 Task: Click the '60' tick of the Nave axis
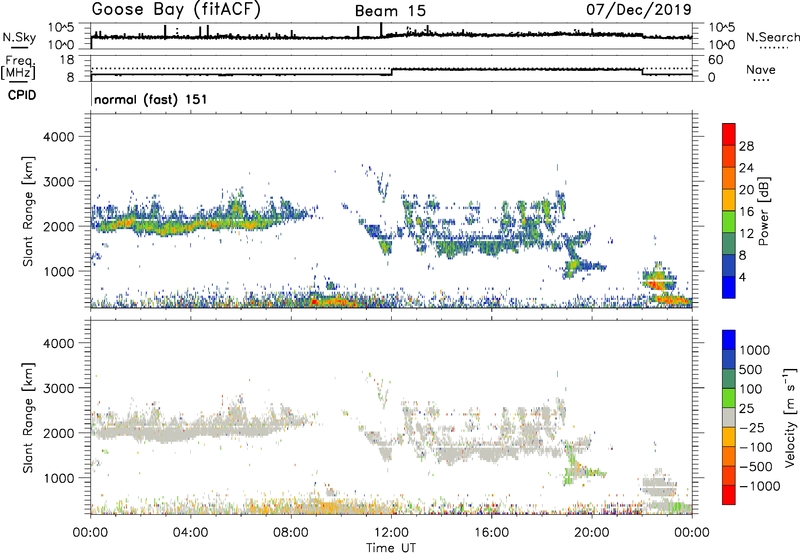coord(716,60)
